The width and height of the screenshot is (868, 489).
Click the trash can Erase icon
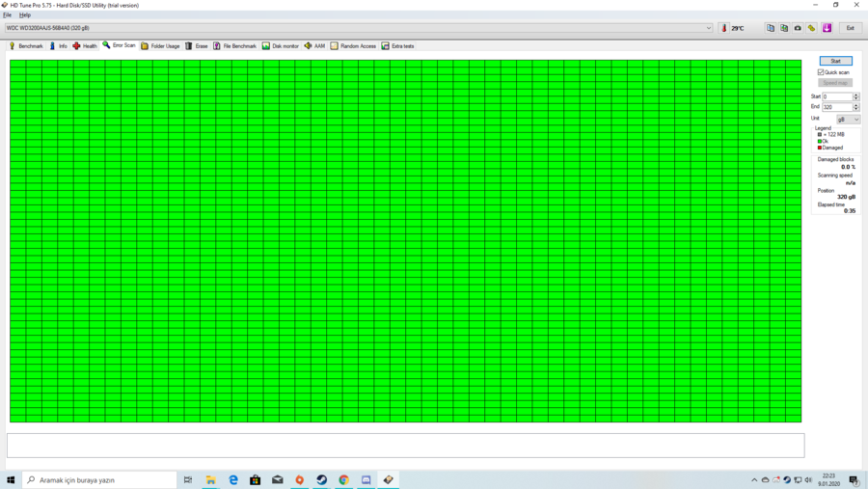coord(189,46)
